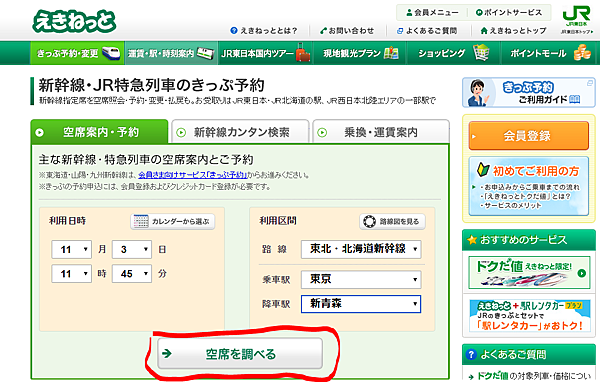Click the ticket icon beside 時刻案内
Viewport: 600px width, 382px height.
click(x=205, y=53)
